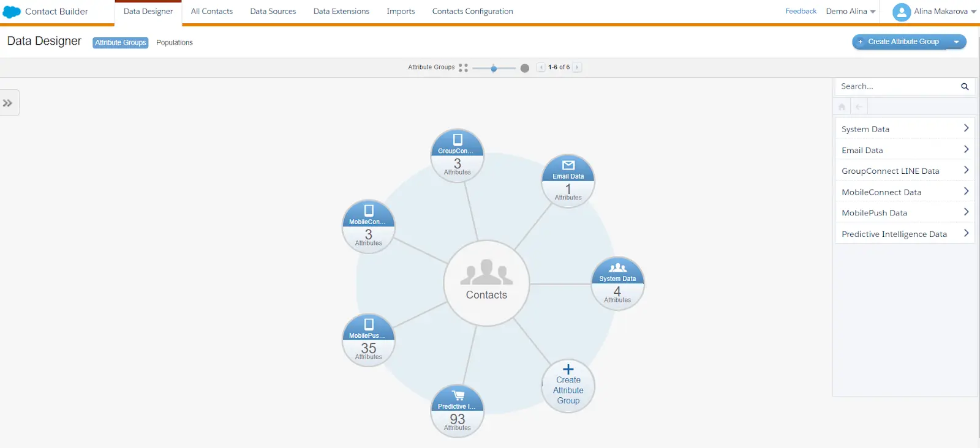The height and width of the screenshot is (448, 980).
Task: Click the Create Attribute Group button
Action: point(899,42)
